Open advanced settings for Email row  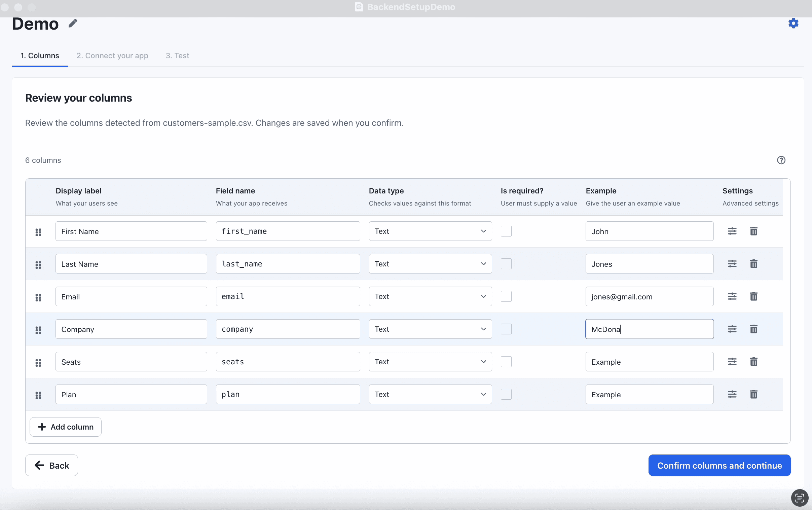(732, 296)
